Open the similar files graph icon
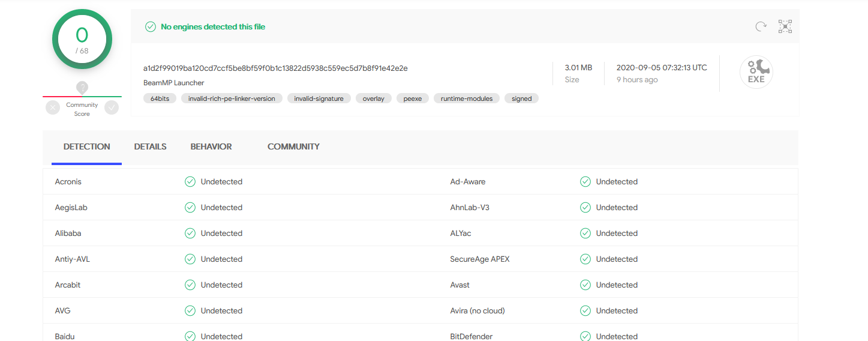Viewport: 868px width, 341px height. click(x=785, y=26)
